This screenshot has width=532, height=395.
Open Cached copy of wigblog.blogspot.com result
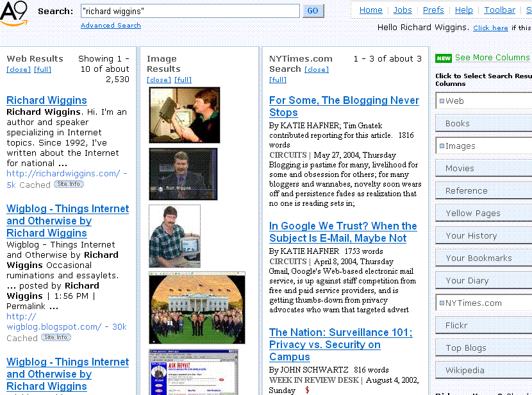coord(22,338)
